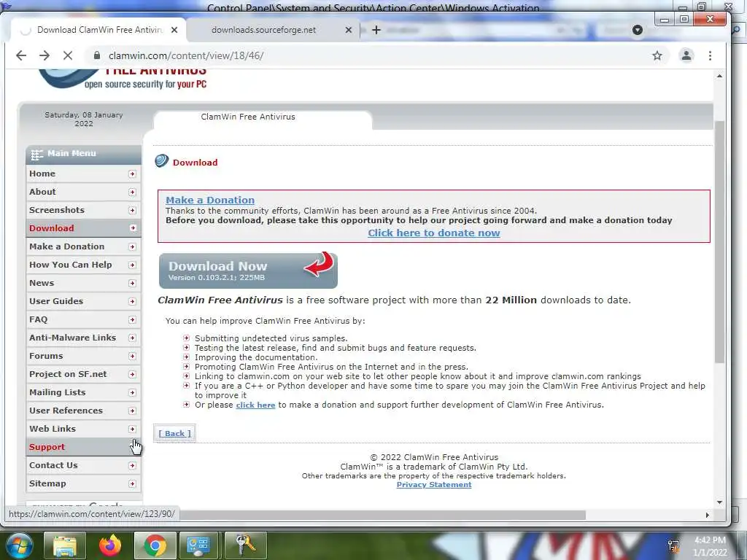Screen dimensions: 747x560
Task: Open Anti-Malware Links menu item
Action: click(x=83, y=338)
